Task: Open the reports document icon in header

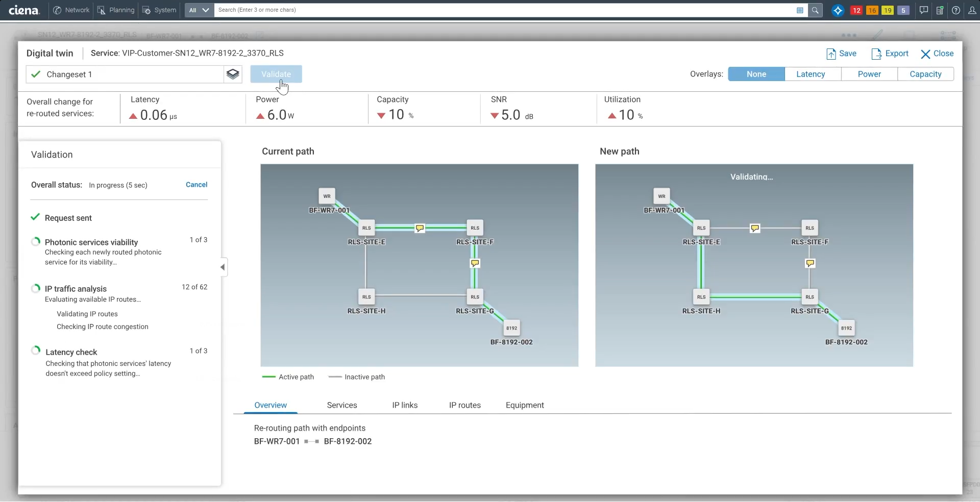Action: pos(940,10)
